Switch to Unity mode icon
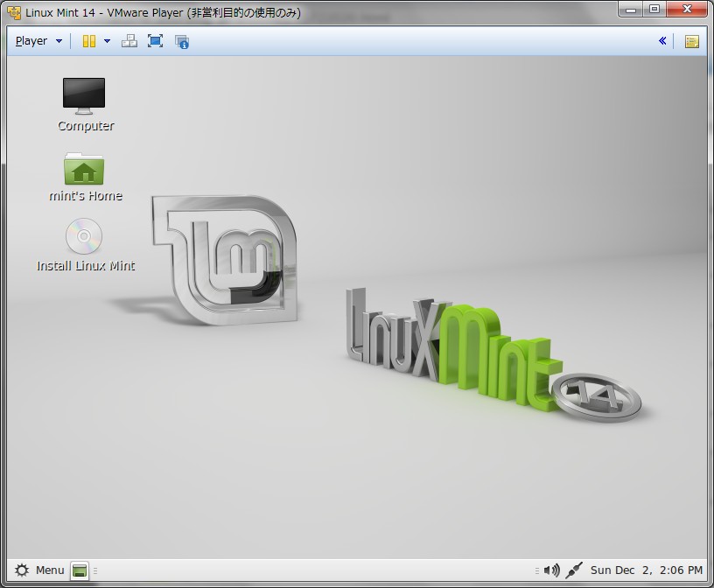 182,41
